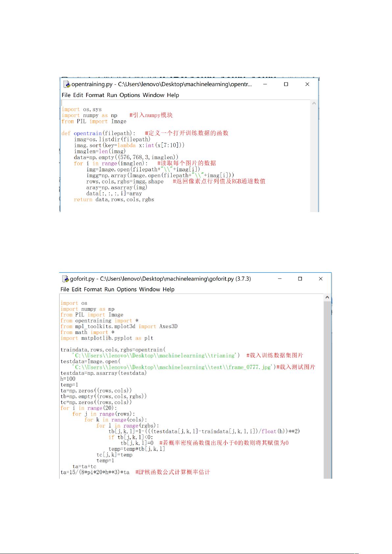
Task: Open Format menu in opentraining.py window
Action: pos(95,95)
